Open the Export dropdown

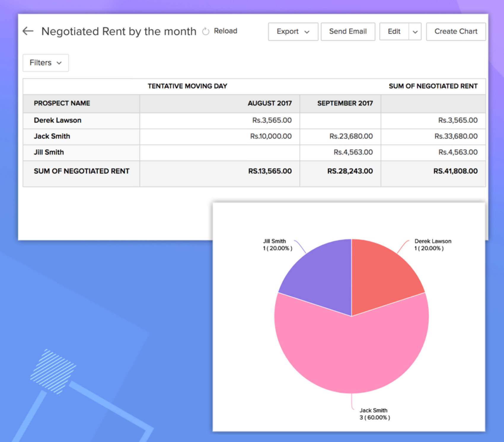click(293, 31)
